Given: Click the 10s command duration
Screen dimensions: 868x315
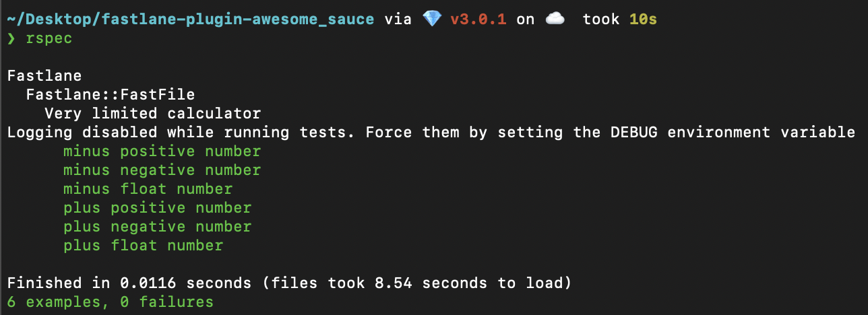Looking at the screenshot, I should click(643, 20).
